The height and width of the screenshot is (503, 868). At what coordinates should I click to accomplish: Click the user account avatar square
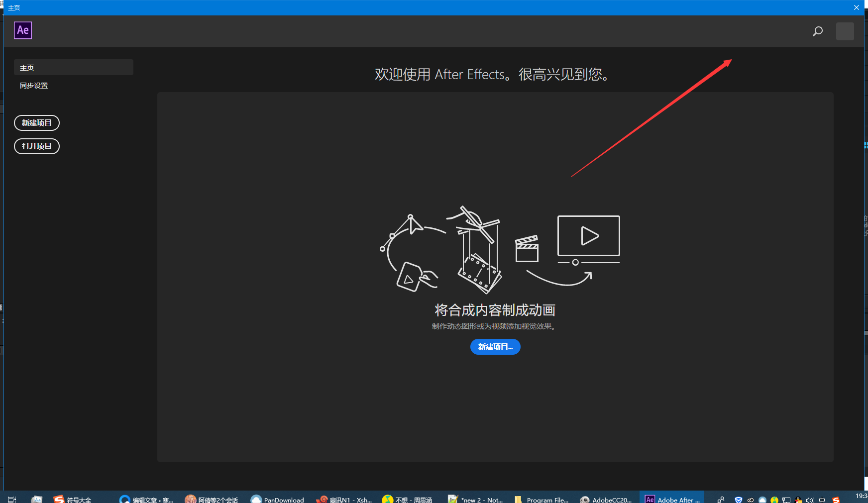pos(845,31)
